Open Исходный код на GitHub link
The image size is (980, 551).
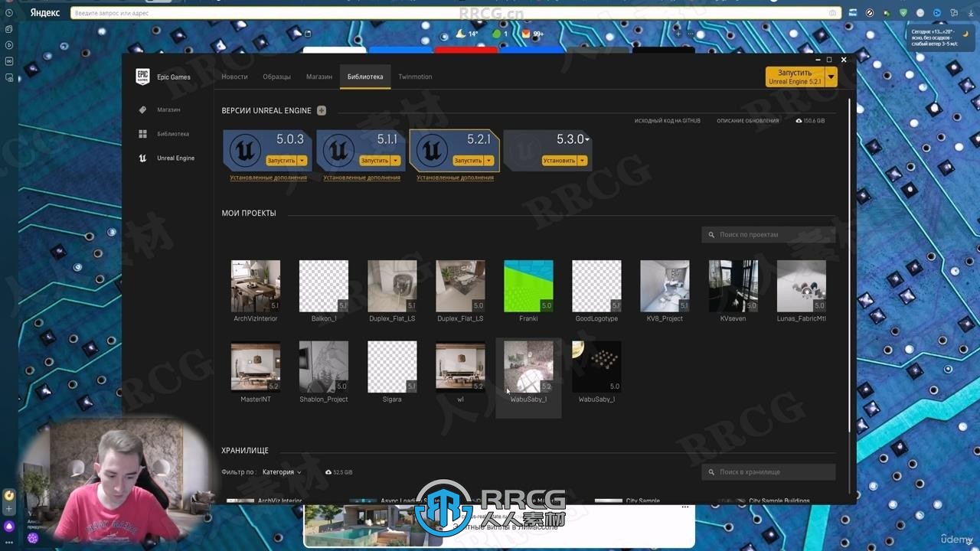click(x=667, y=121)
